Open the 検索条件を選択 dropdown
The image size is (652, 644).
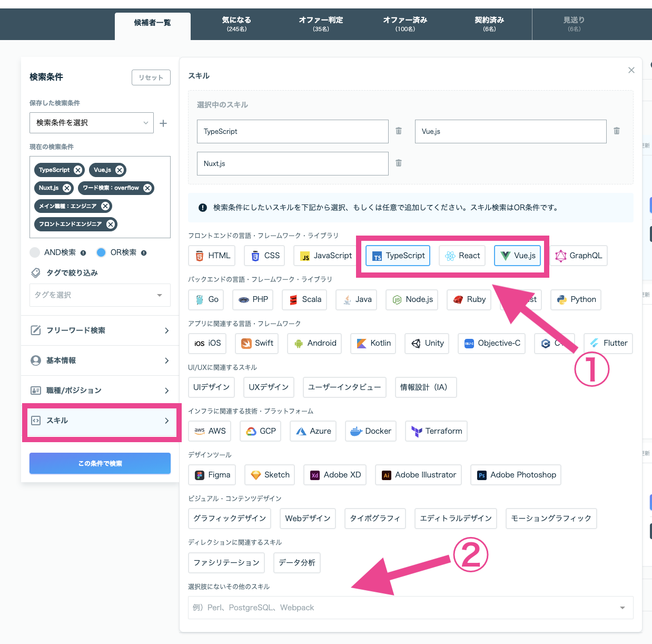click(x=92, y=123)
